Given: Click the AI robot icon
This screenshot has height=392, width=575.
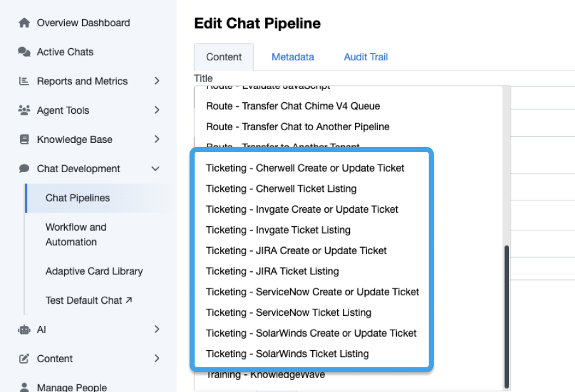Looking at the screenshot, I should pyautogui.click(x=24, y=330).
